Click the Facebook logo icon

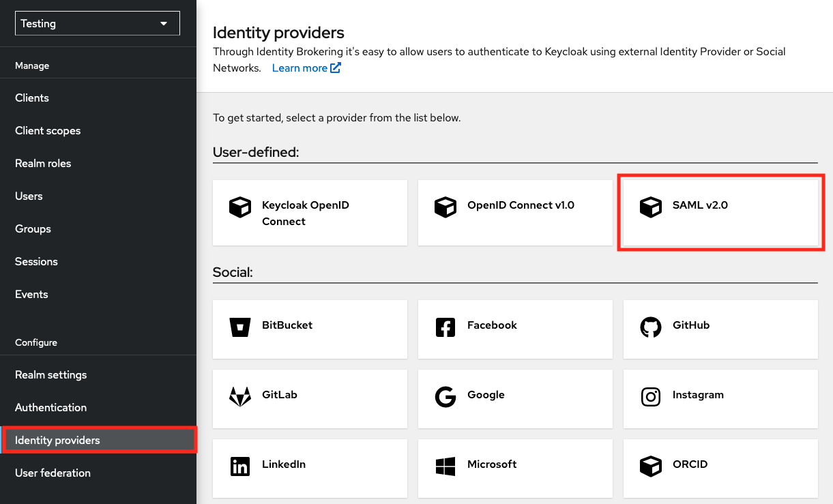[x=445, y=327]
